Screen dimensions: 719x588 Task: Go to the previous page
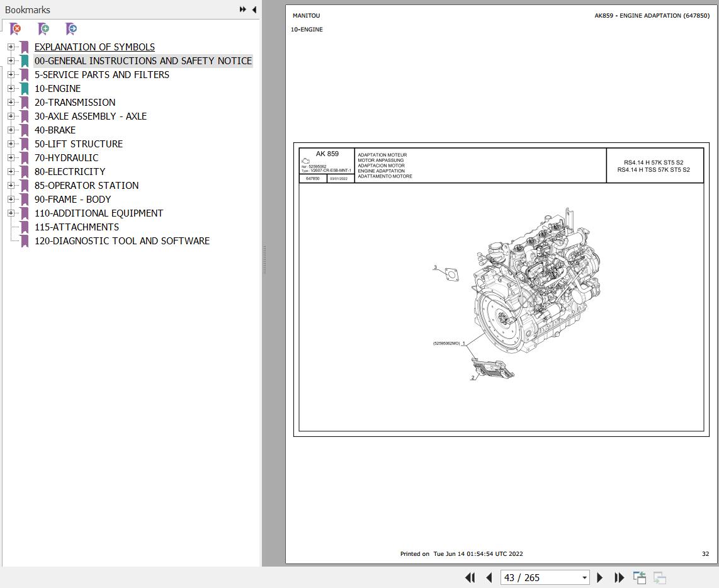coord(489,577)
